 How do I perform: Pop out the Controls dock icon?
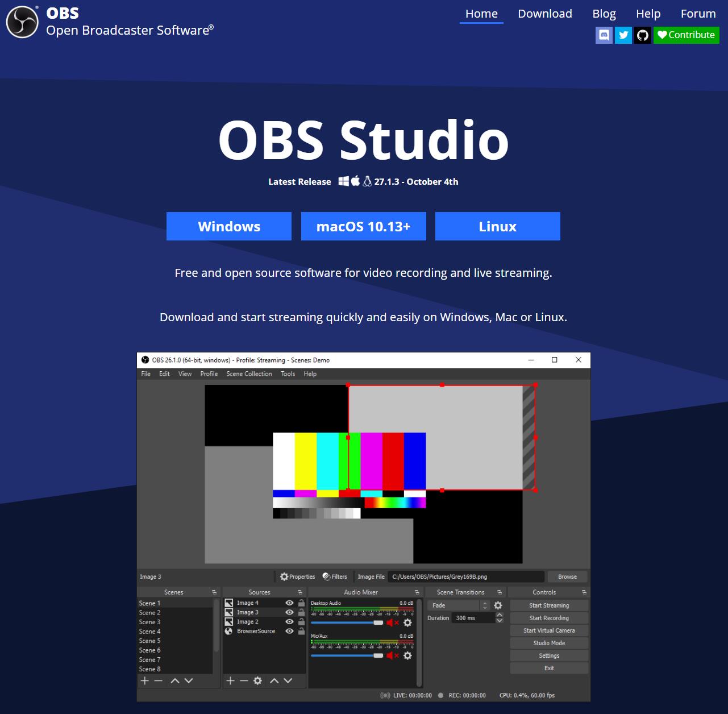tap(584, 592)
